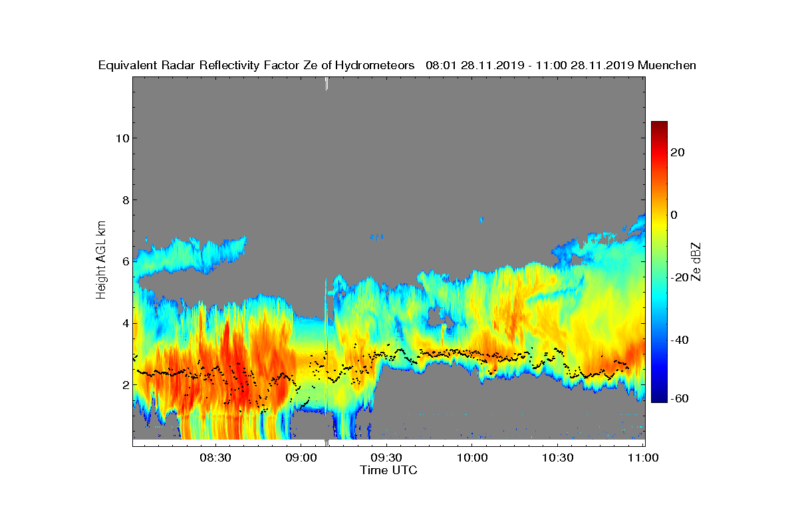The image size is (798, 532).
Task: Click the '10:00' time tick label
Action: (x=472, y=458)
